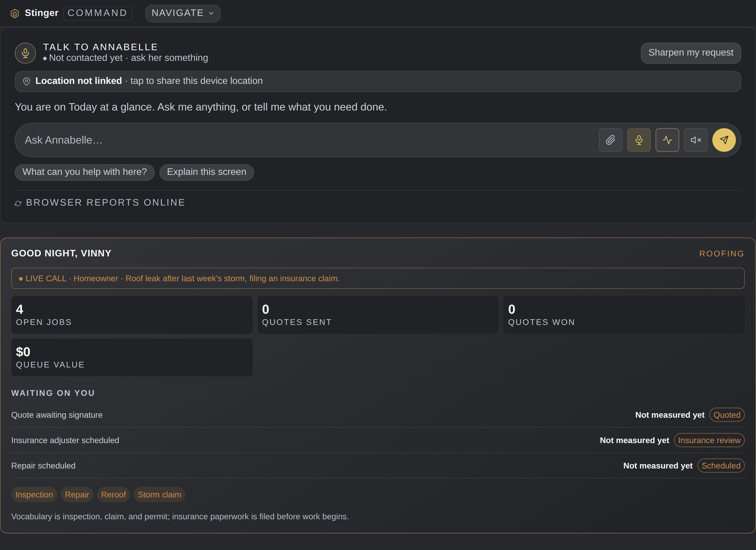Select the Repair tag chip

coord(77,495)
